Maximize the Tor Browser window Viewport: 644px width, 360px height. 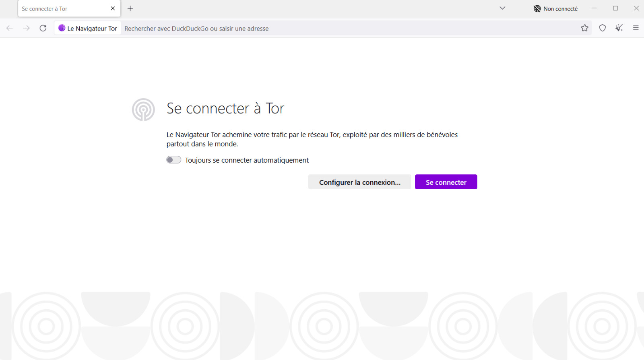pos(615,8)
